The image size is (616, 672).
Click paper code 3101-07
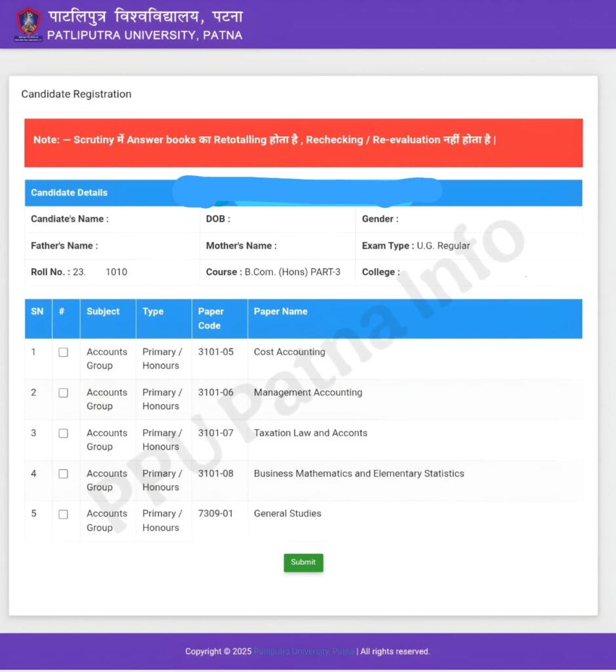tap(216, 433)
